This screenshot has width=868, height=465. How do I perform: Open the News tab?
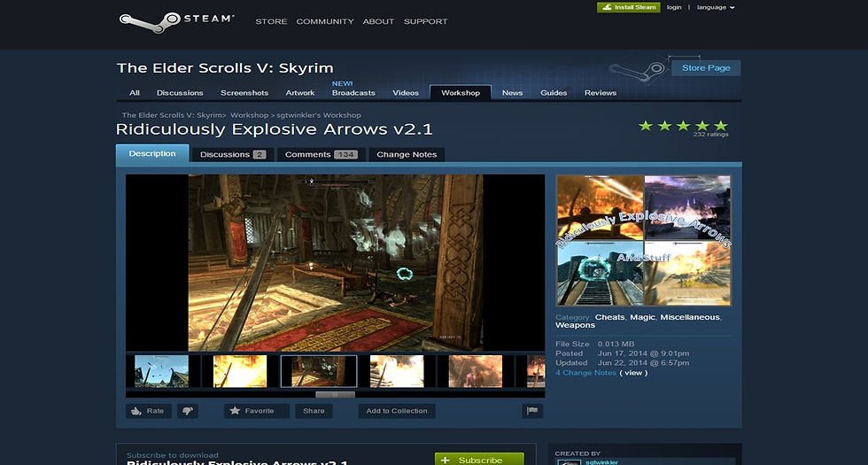(x=513, y=93)
